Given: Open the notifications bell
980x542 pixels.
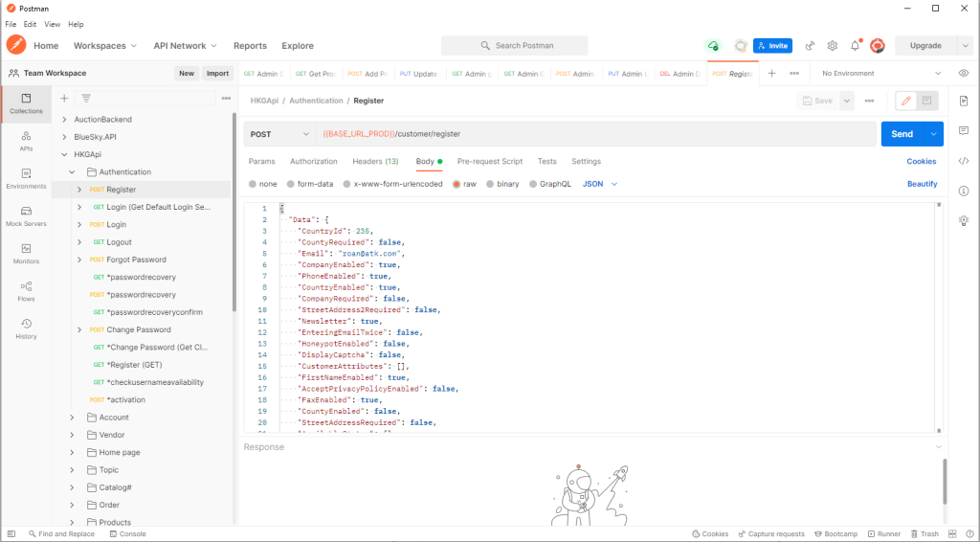Looking at the screenshot, I should (x=855, y=46).
